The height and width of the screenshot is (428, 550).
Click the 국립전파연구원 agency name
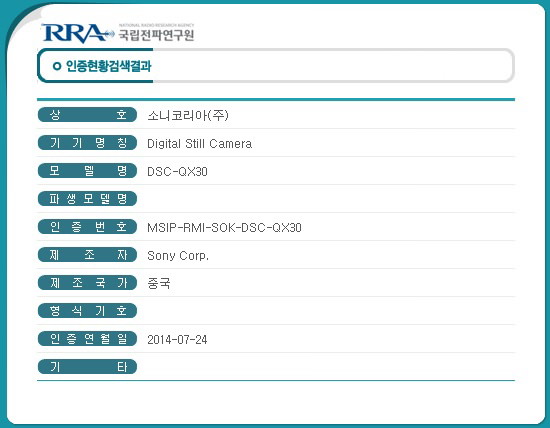click(156, 35)
